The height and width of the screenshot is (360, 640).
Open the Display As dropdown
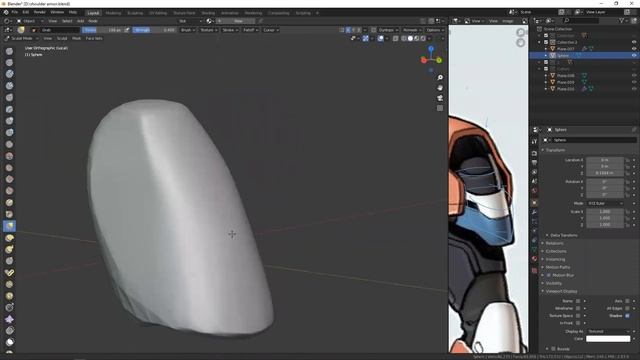608,331
